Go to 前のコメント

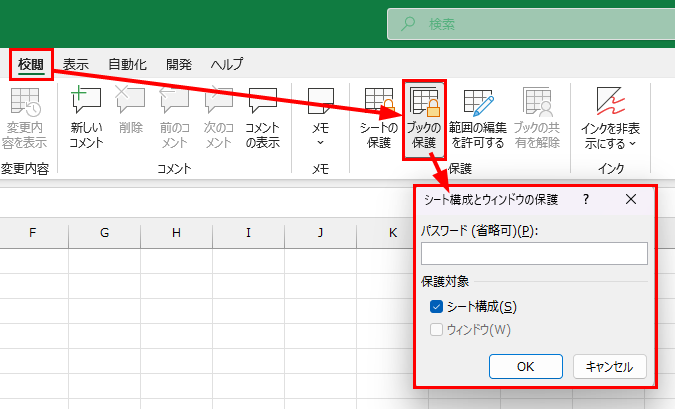pos(174,118)
